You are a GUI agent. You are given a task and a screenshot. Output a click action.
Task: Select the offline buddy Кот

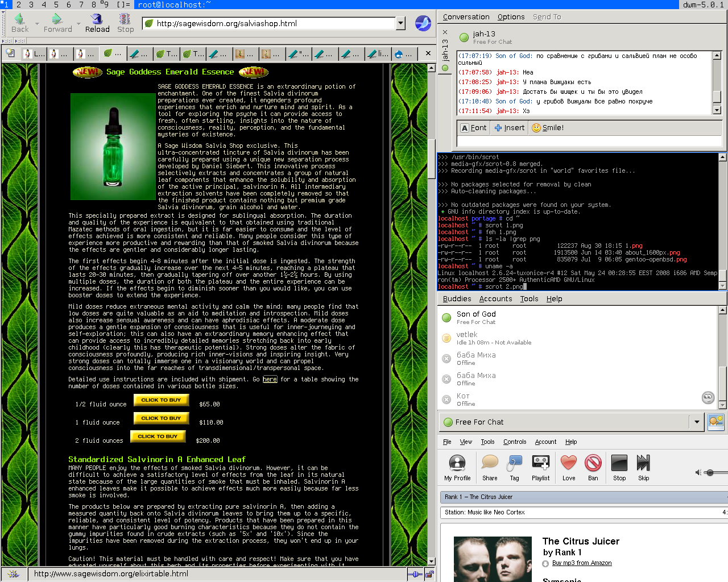tap(578, 400)
